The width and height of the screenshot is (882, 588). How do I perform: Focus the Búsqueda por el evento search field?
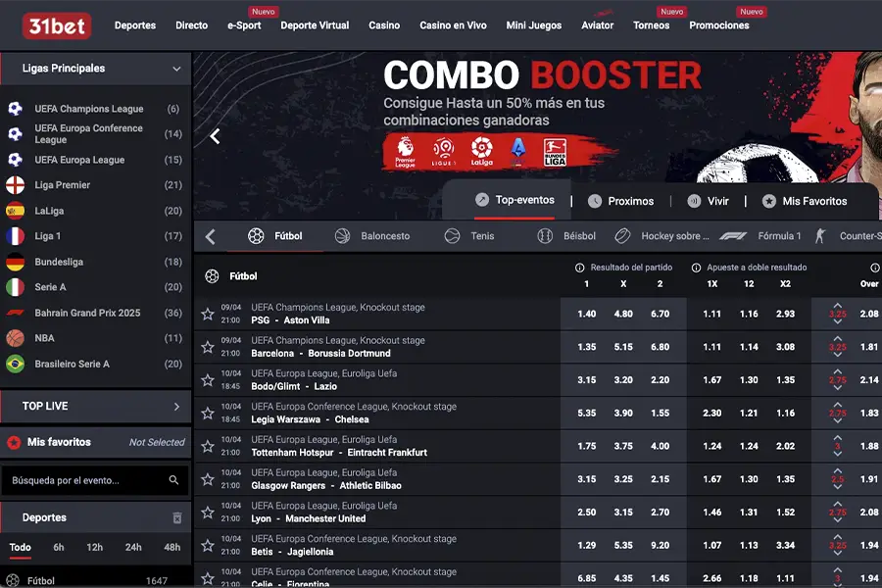coord(96,480)
